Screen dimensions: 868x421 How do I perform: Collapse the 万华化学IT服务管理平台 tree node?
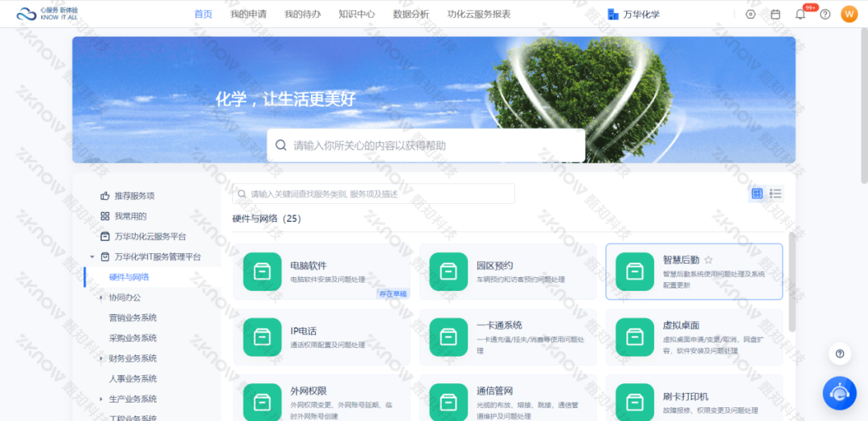[x=92, y=256]
